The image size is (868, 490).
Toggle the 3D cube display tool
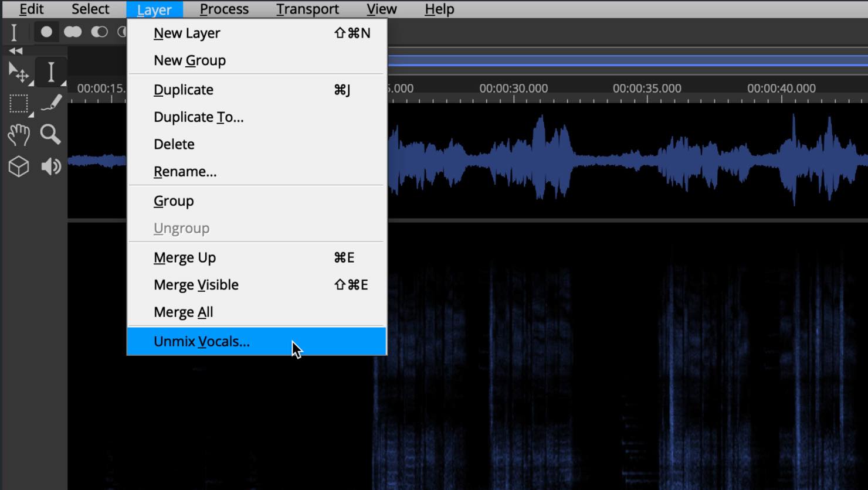coord(19,166)
